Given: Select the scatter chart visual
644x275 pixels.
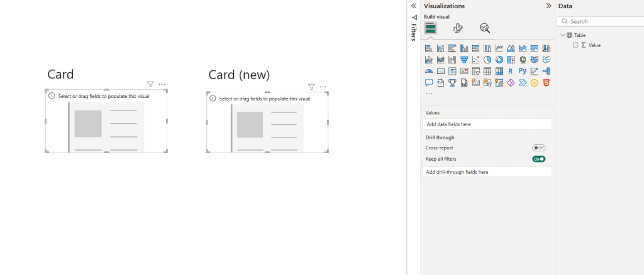Looking at the screenshot, I should tap(475, 60).
